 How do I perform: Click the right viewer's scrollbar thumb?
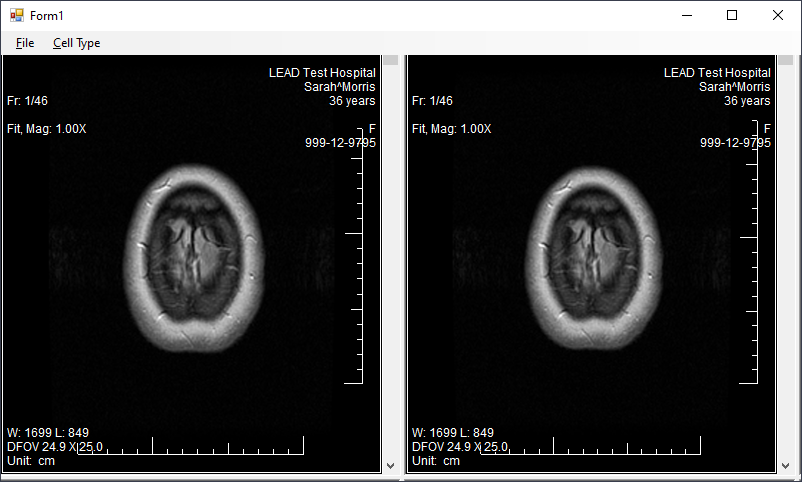point(785,60)
